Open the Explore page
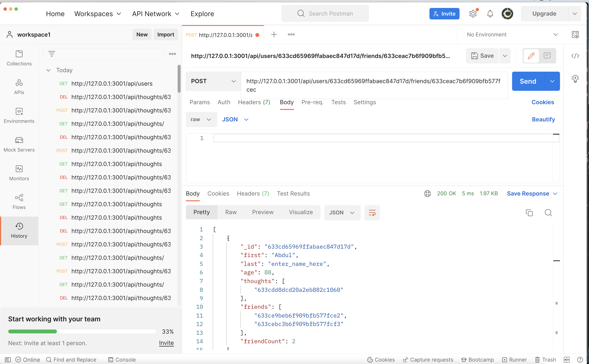 [x=202, y=14]
